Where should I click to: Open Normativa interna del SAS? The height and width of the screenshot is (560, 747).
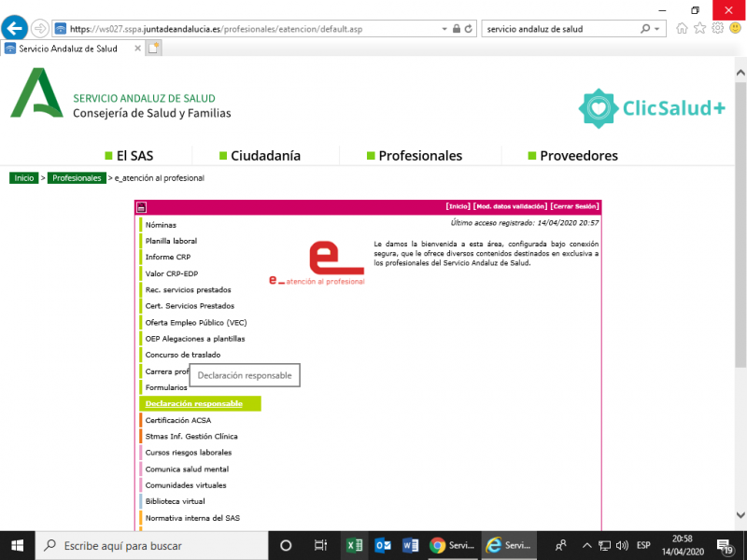click(x=192, y=518)
